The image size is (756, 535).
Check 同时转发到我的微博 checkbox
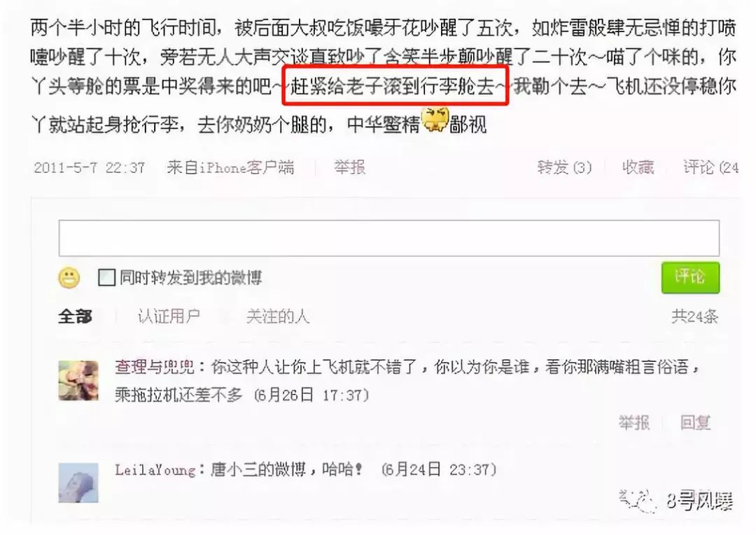click(106, 278)
